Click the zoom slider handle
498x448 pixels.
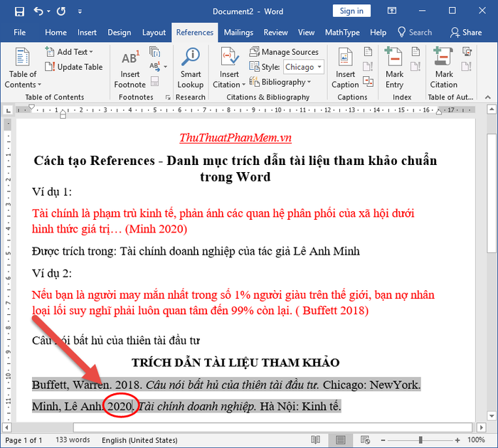click(x=420, y=440)
